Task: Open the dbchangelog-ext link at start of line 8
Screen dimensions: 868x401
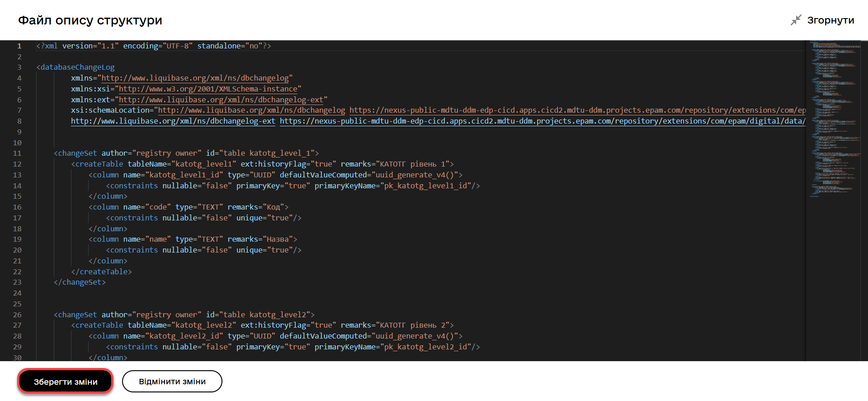Action: coord(173,121)
